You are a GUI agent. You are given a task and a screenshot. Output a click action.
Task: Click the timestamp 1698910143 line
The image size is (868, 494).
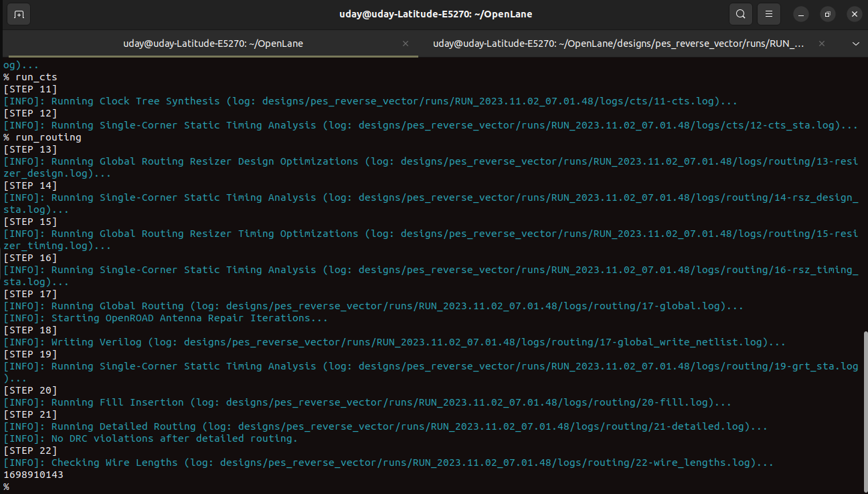(34, 474)
